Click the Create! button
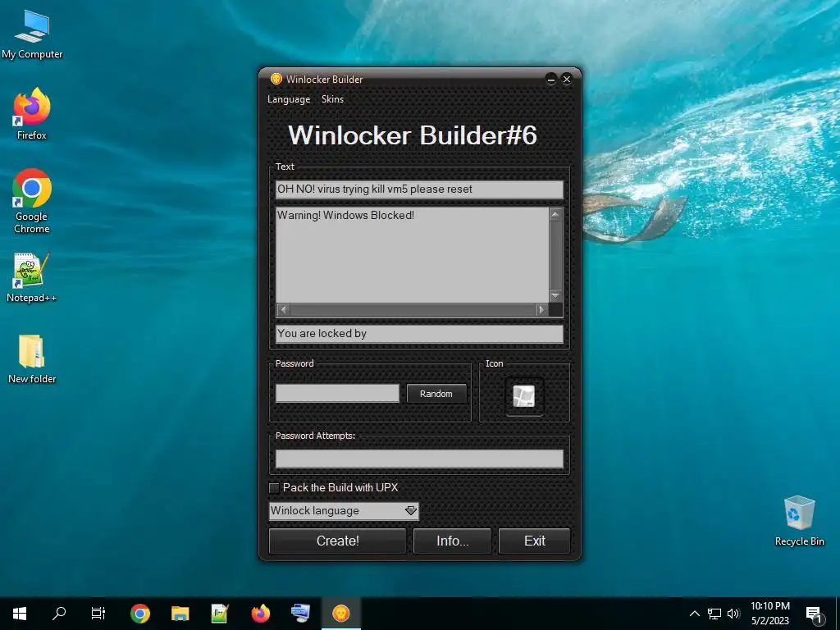This screenshot has width=840, height=630. [x=337, y=541]
